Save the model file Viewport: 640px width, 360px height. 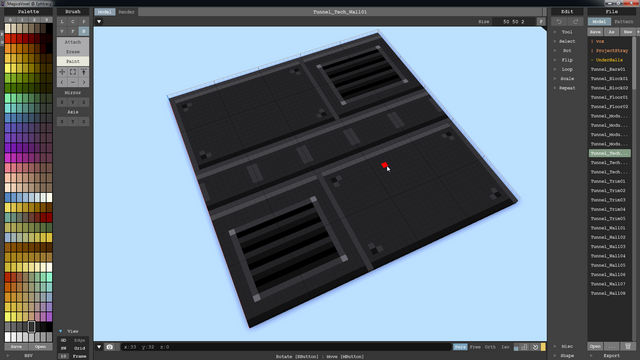(595, 32)
